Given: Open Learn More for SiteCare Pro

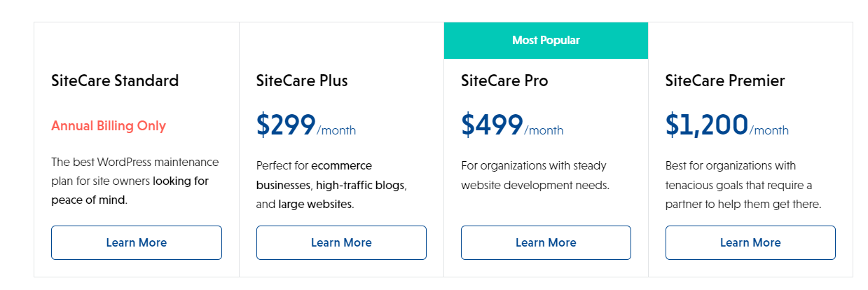Looking at the screenshot, I should coord(546,243).
